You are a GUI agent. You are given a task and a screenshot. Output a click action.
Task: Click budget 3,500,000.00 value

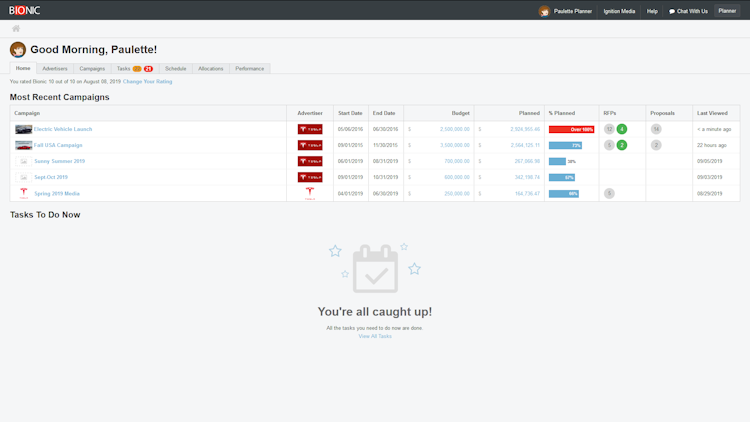pos(454,145)
